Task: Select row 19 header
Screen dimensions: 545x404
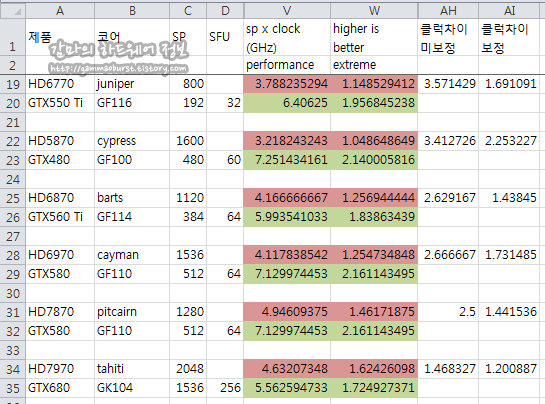Action: 13,84
